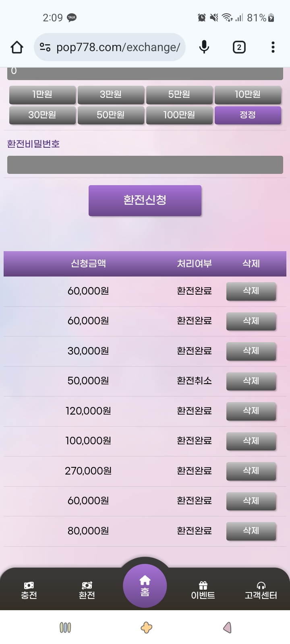The width and height of the screenshot is (290, 644).
Task: Tap the Android recent apps navigation button
Action: click(65, 627)
